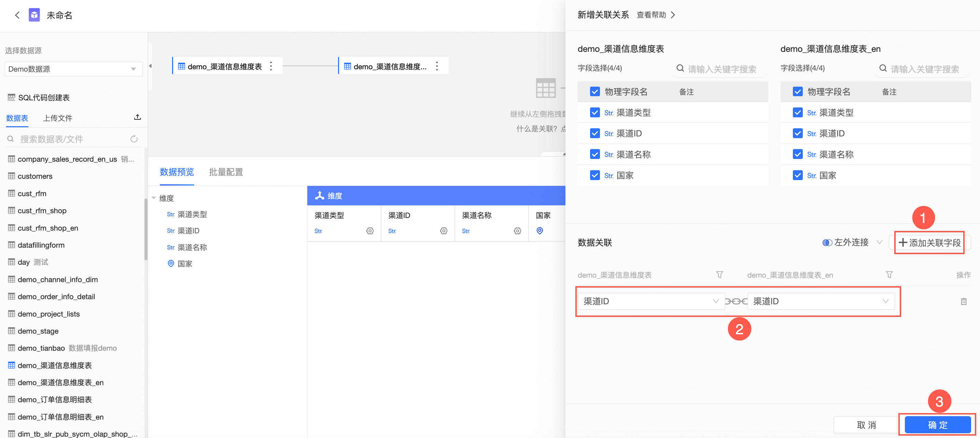
Task: Open right 渠道ID join field dropdown
Action: pos(821,302)
